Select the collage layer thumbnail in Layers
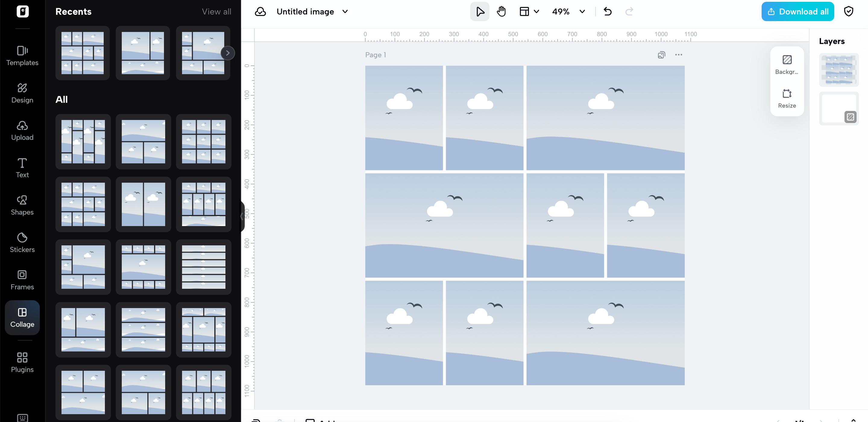868x422 pixels. pyautogui.click(x=838, y=70)
